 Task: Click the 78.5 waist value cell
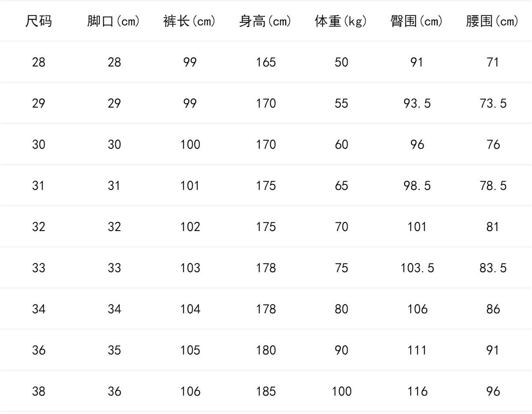[493, 186]
